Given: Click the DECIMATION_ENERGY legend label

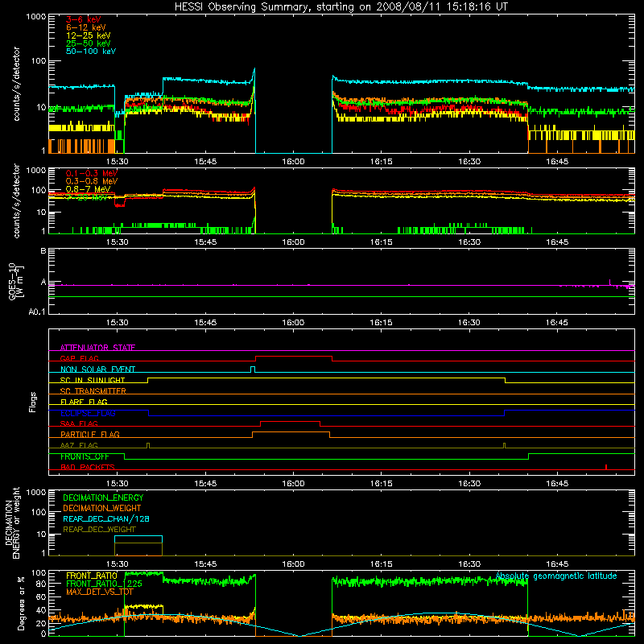Looking at the screenshot, I should 103,497.
